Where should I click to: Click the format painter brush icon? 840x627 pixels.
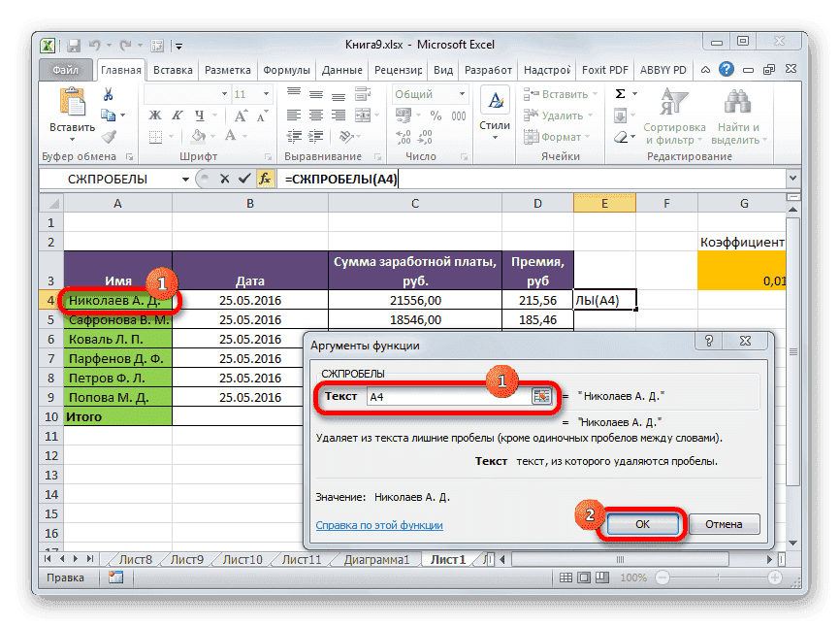pyautogui.click(x=109, y=136)
